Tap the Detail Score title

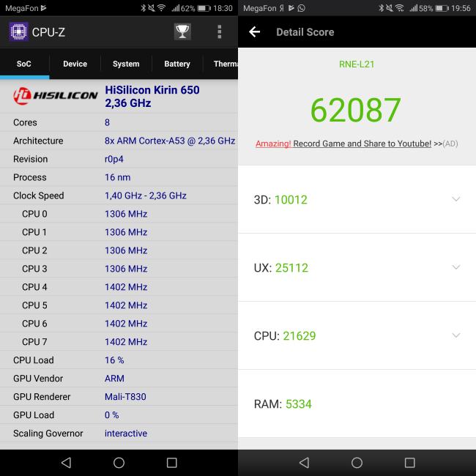305,32
